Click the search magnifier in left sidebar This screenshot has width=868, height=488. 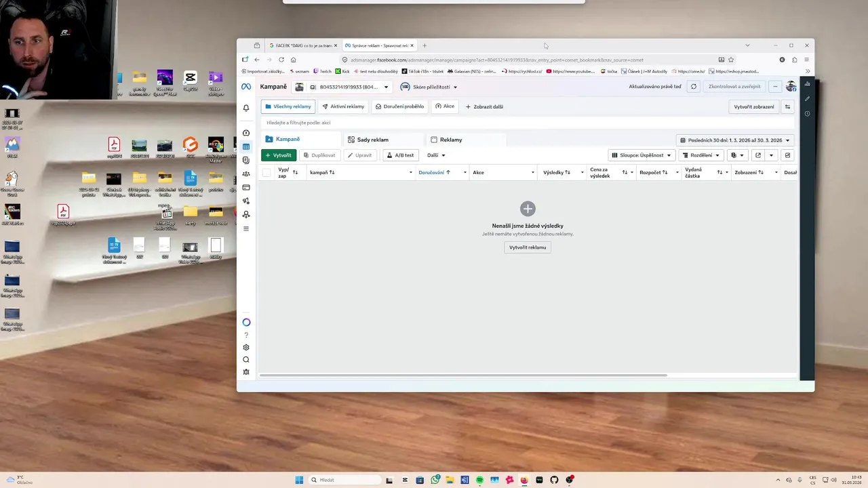pyautogui.click(x=246, y=359)
